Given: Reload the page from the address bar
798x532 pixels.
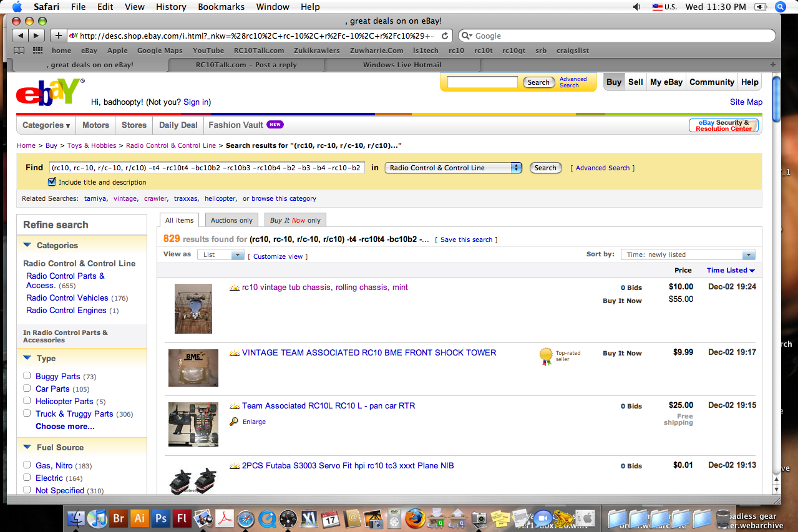Looking at the screenshot, I should pos(445,36).
